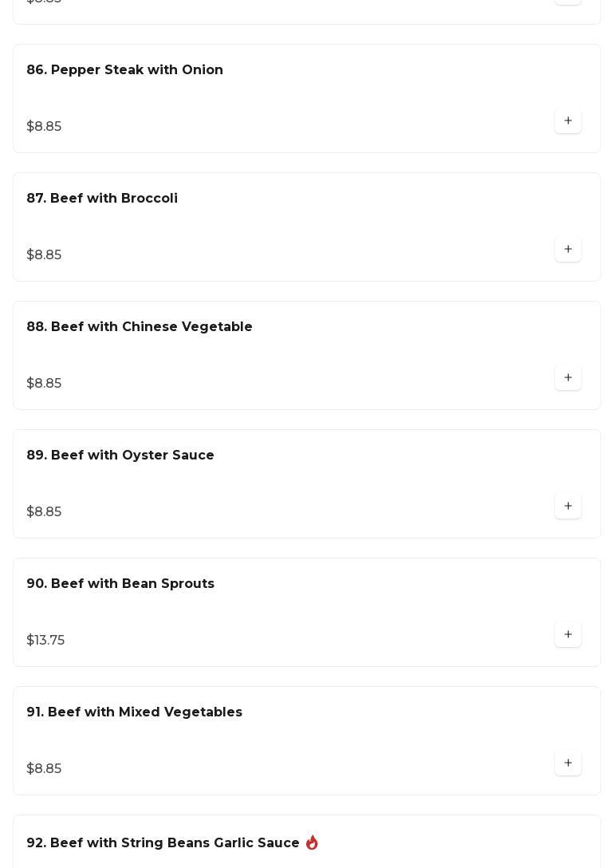Click the $8.85 price of Chinese Vegetable beef

(x=44, y=384)
